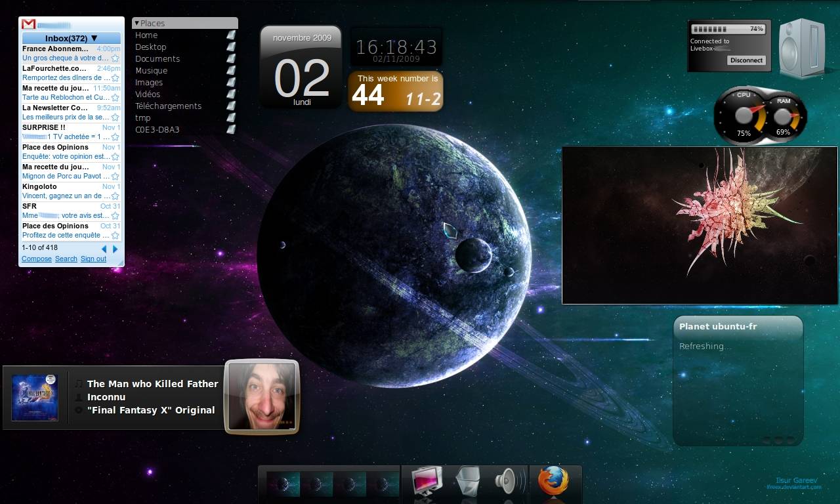Star the Tarte au Reblochon email
The height and width of the screenshot is (504, 840).
(115, 98)
